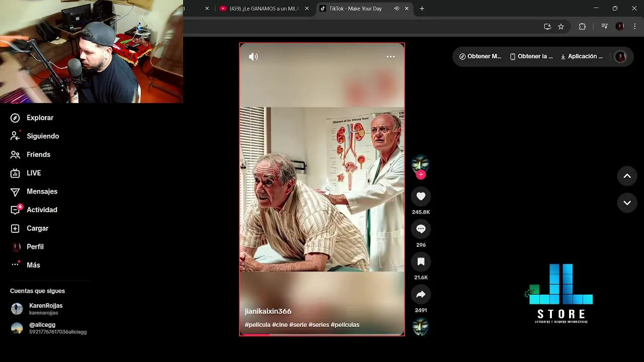
Task: Seek along the video progress bar
Action: click(322, 334)
